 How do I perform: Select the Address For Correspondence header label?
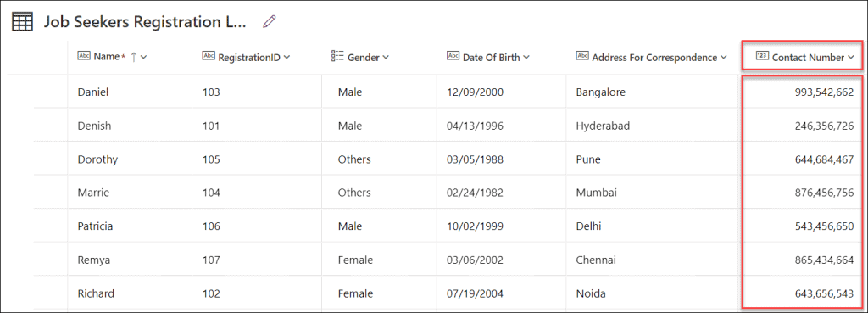(x=655, y=57)
